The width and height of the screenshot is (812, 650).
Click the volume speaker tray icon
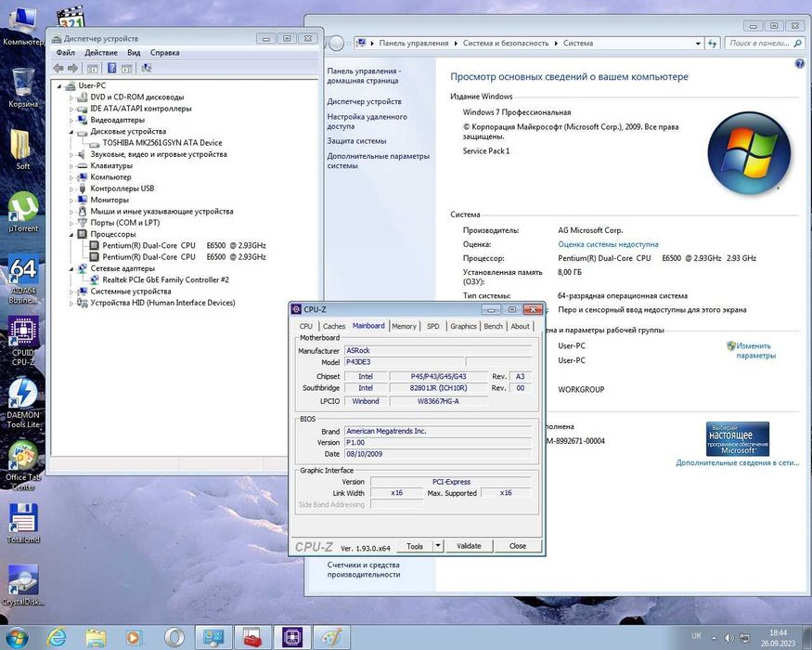728,638
